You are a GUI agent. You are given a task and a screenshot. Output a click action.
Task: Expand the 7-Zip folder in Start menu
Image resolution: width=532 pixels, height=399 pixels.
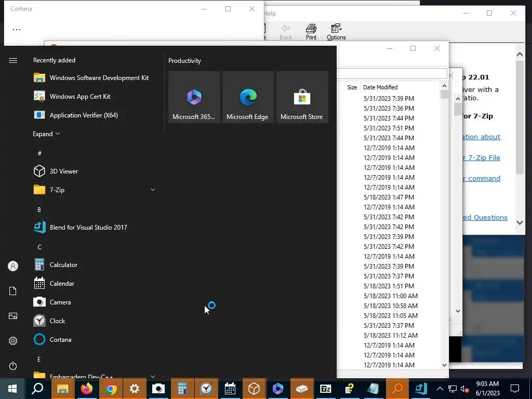95,190
